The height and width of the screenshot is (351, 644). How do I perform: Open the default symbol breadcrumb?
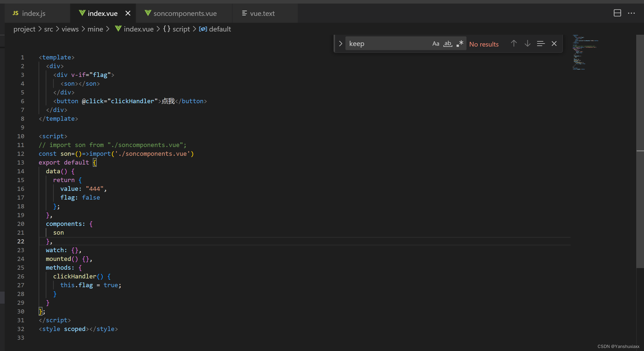[x=219, y=29]
